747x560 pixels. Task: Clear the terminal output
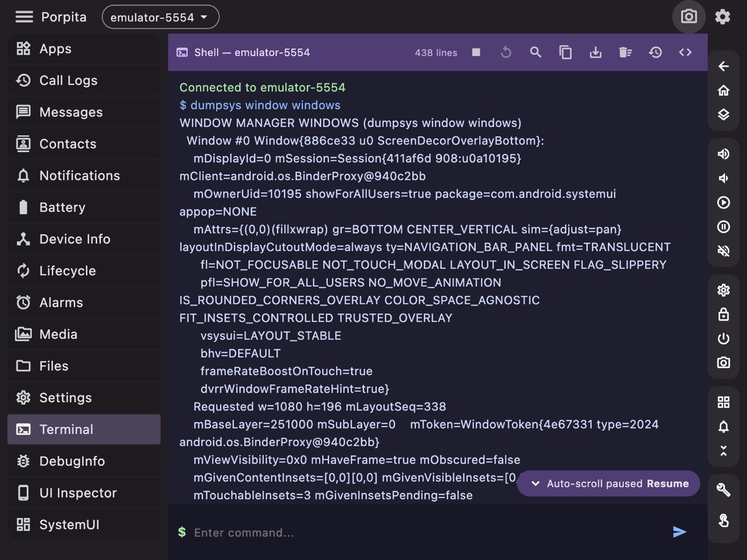(625, 52)
